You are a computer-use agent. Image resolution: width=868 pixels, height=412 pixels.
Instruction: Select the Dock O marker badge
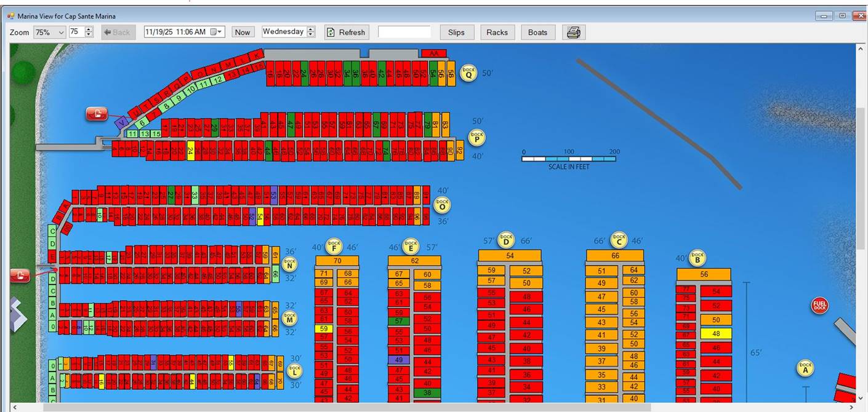pyautogui.click(x=442, y=205)
